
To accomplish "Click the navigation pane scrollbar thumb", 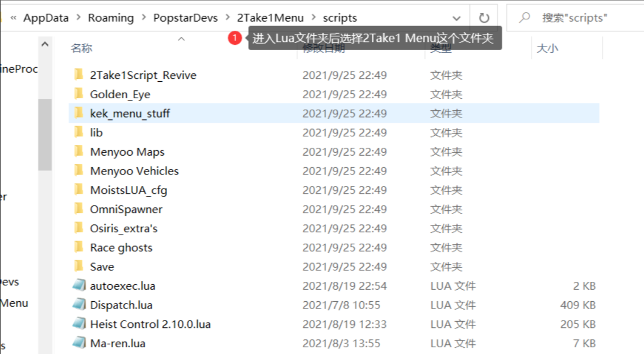I will (x=45, y=134).
